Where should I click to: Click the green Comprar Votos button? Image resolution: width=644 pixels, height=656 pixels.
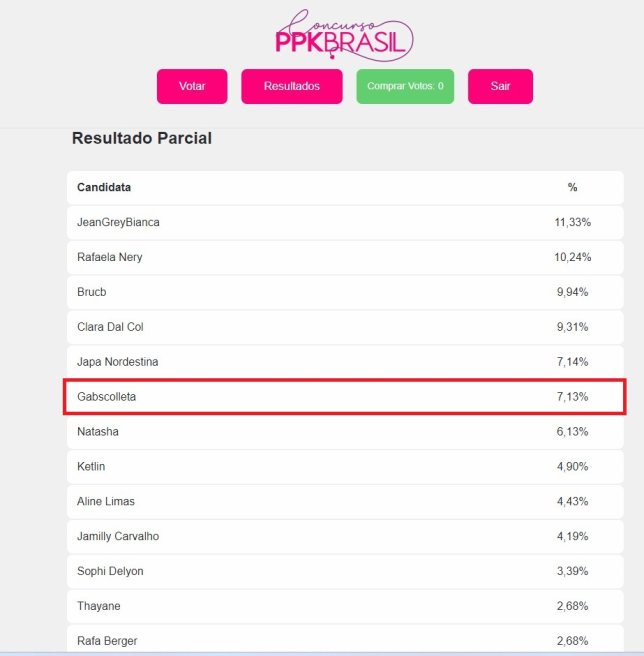[x=405, y=86]
